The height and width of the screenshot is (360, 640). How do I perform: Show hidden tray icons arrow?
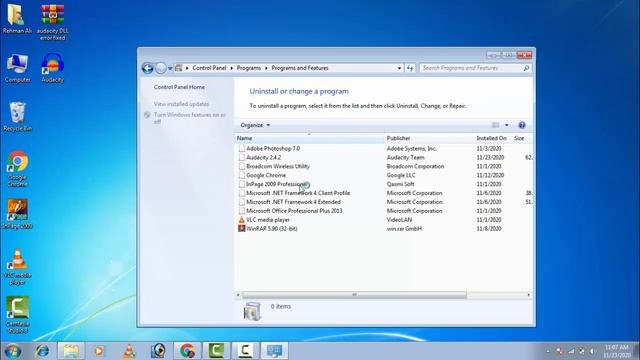tap(548, 351)
